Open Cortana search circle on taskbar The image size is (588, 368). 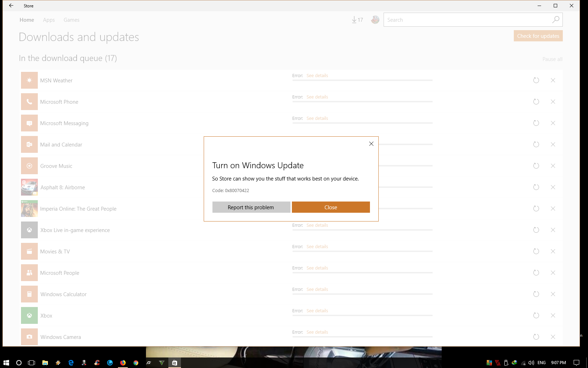[x=19, y=363]
